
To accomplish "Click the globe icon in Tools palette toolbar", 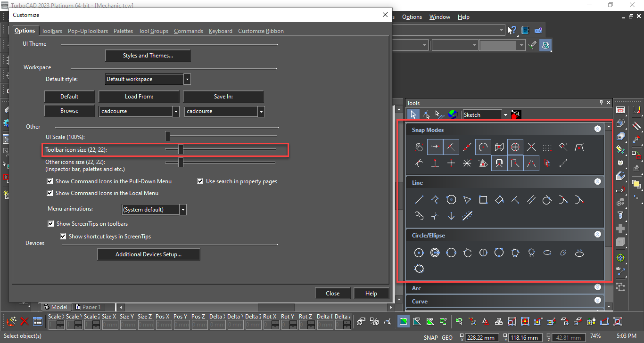I will click(453, 114).
